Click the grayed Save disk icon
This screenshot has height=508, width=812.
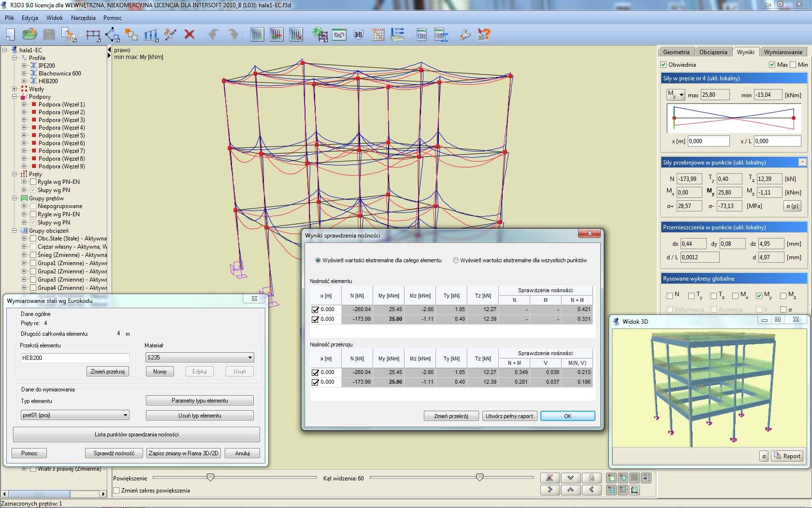[x=49, y=34]
